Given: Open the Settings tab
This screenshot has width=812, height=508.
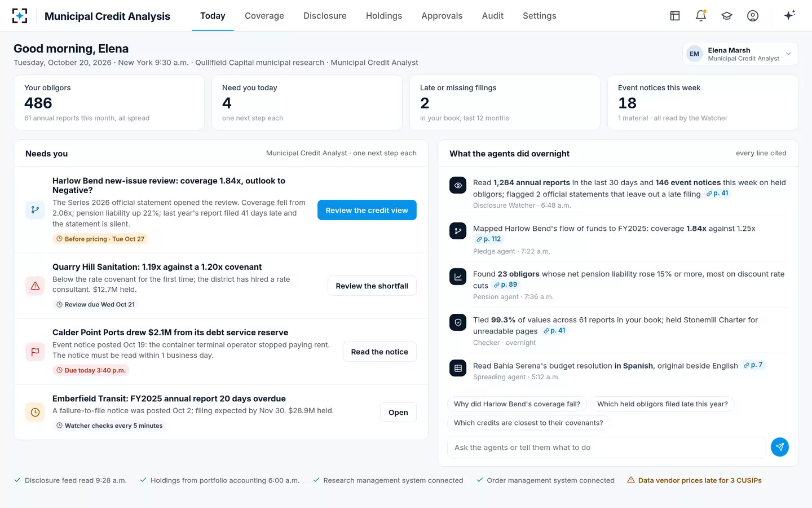Looking at the screenshot, I should click(540, 16).
